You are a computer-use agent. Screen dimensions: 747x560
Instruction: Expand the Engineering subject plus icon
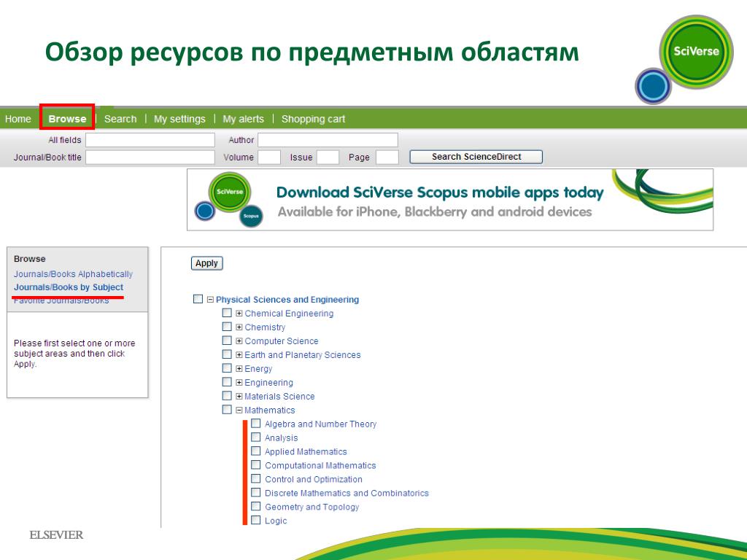tap(239, 382)
